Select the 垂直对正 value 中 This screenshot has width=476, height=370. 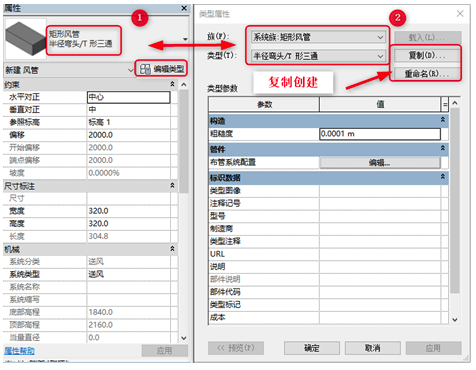coord(128,110)
